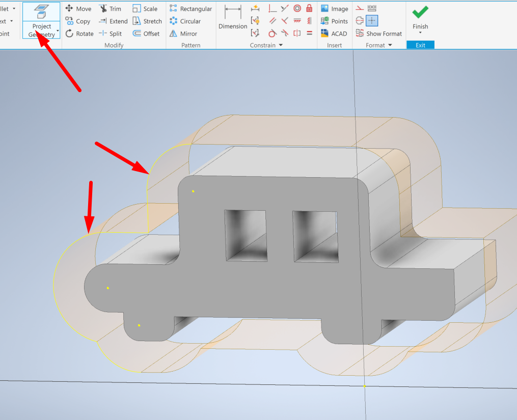Select the Offset tool
Viewport: 517px width, 420px height.
pos(147,33)
